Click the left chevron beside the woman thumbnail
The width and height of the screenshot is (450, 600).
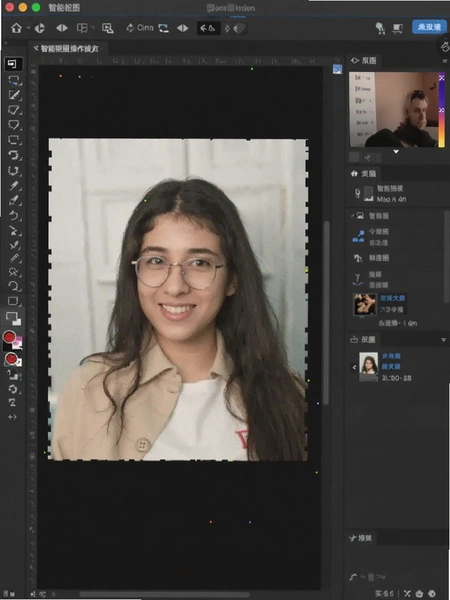point(354,367)
